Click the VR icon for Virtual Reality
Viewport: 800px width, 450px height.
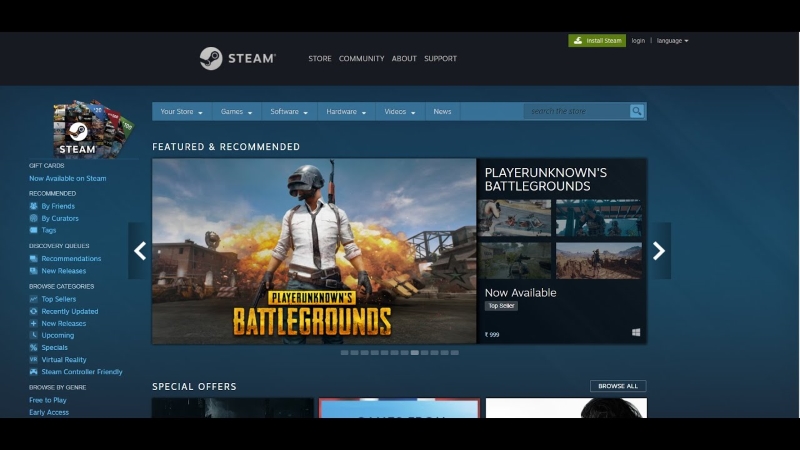click(x=34, y=360)
